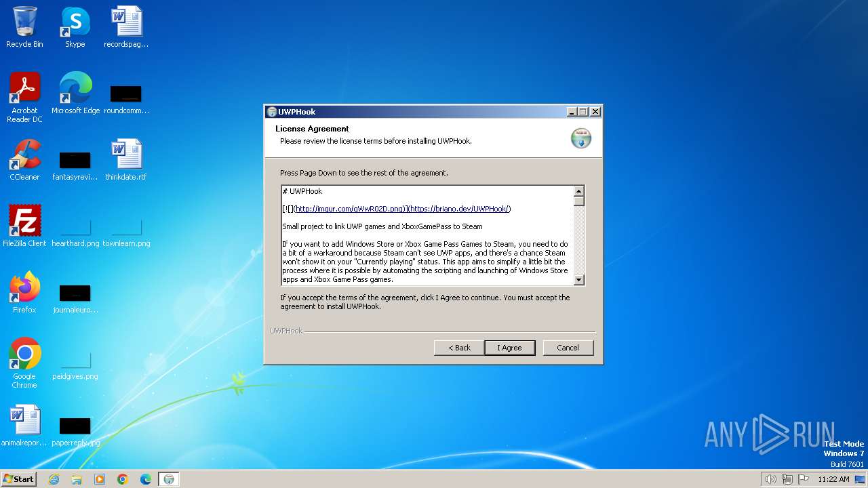868x488 pixels.
Task: Go back with the < Back button
Action: (x=459, y=348)
